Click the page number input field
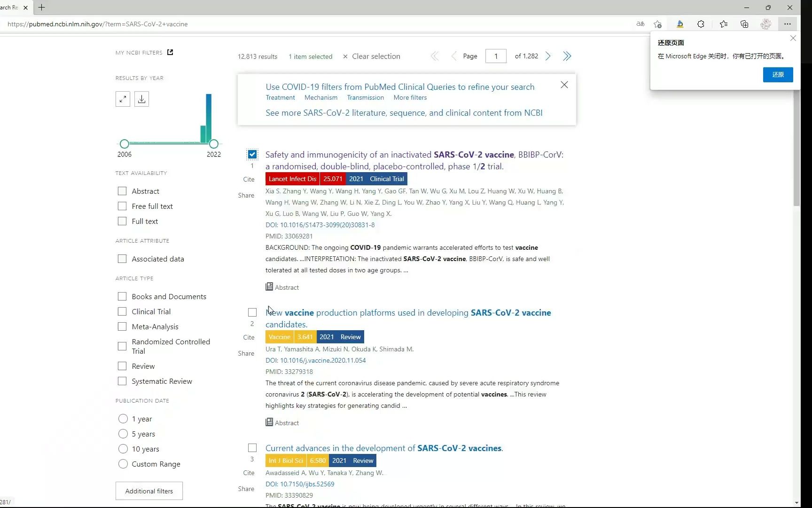 [x=496, y=56]
